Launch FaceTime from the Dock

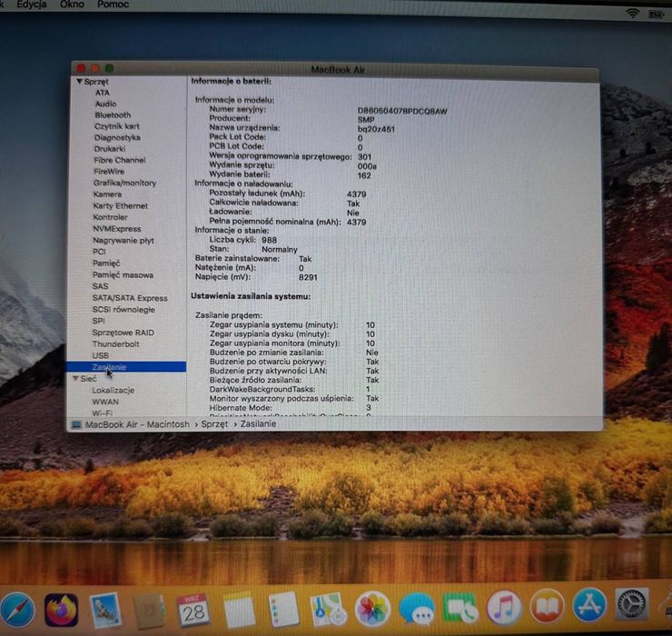coord(460,609)
